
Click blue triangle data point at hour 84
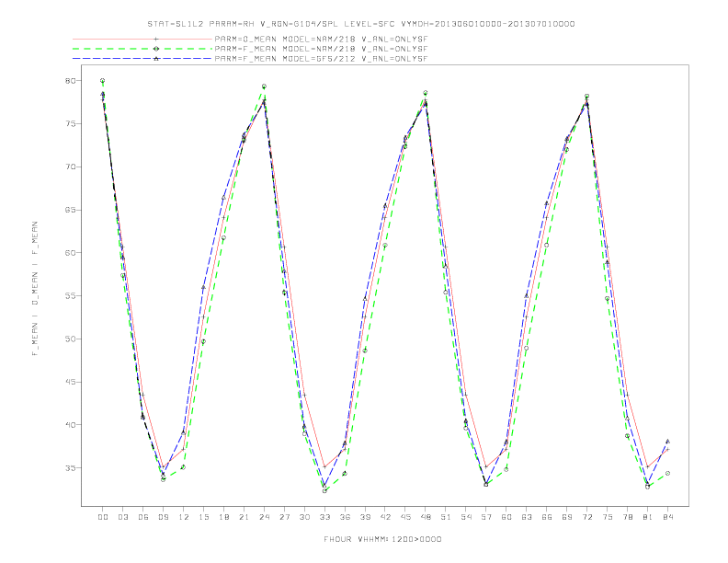click(667, 442)
